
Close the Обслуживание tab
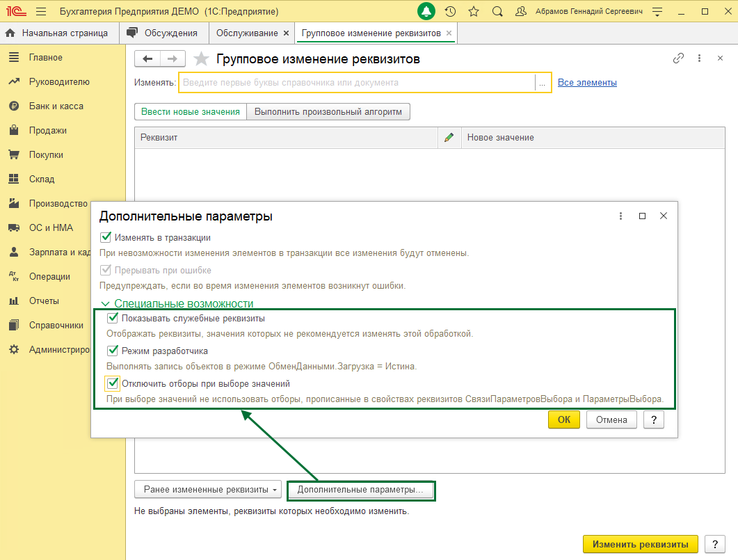tap(286, 33)
